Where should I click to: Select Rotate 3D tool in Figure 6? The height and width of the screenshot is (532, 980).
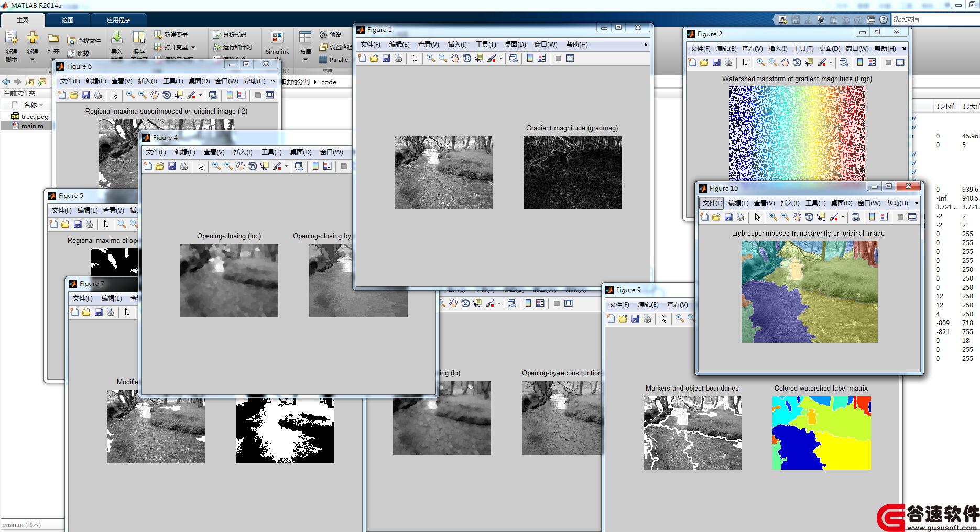pyautogui.click(x=167, y=95)
